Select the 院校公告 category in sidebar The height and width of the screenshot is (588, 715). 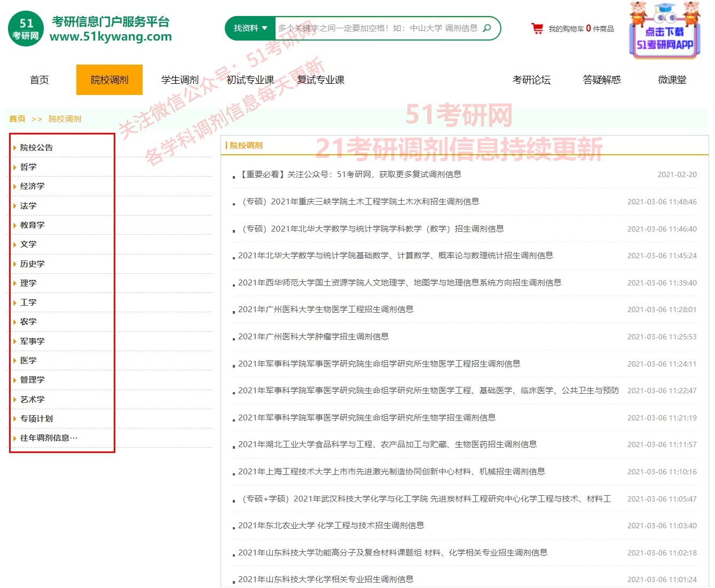(36, 147)
